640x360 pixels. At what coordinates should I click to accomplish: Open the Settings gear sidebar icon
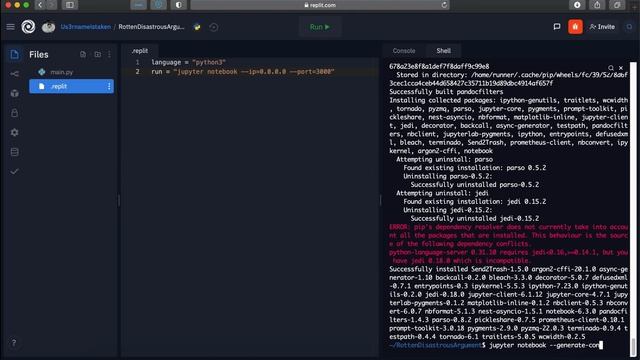coord(14,132)
